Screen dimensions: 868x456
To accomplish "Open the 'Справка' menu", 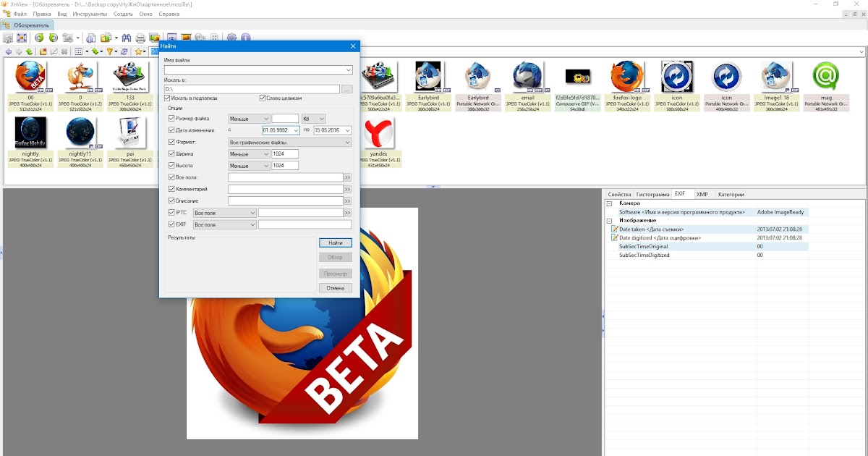I will pos(169,14).
